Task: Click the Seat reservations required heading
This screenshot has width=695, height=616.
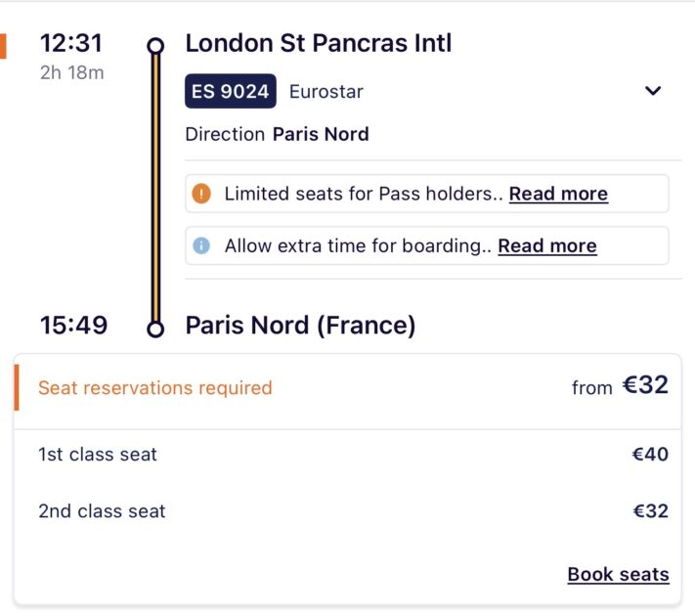Action: tap(154, 387)
